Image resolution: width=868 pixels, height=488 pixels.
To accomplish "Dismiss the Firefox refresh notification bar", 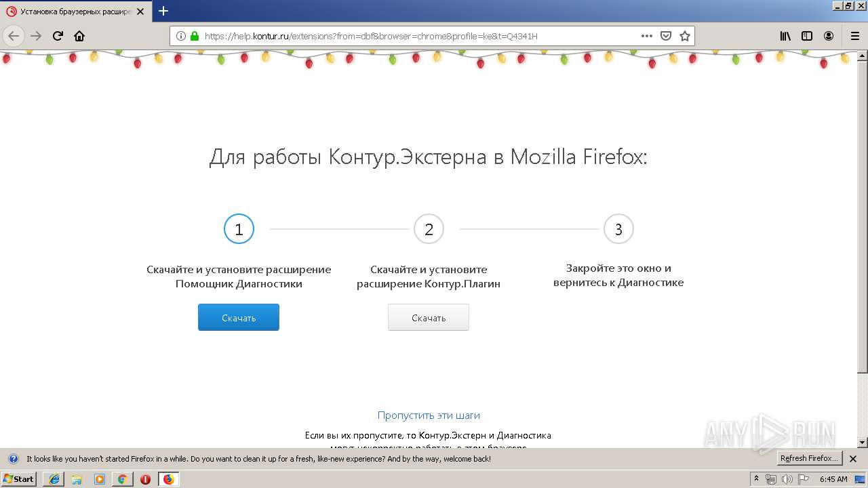I will pos(854,458).
